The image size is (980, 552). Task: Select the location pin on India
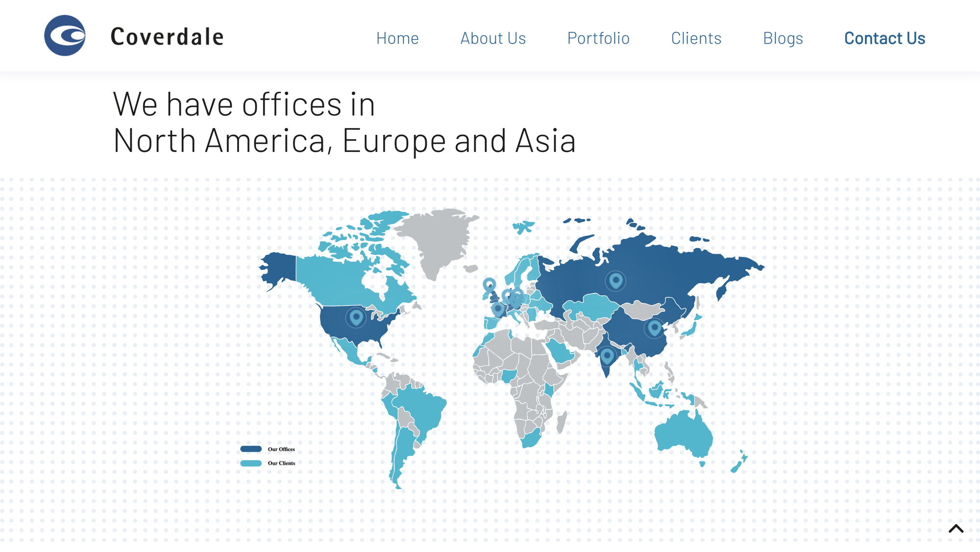[607, 356]
